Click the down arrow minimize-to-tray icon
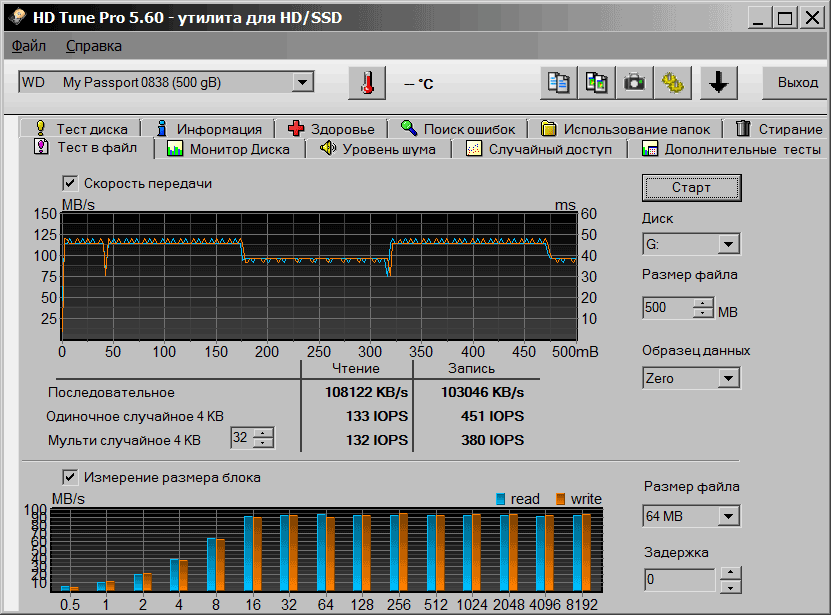The height and width of the screenshot is (615, 831). [x=717, y=83]
